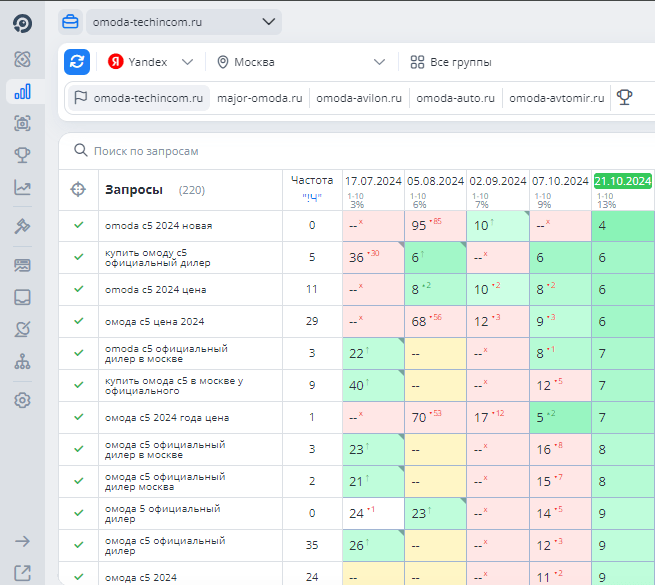The image size is (655, 585).
Task: Toggle checkmark for 'омода c5 2024 года цена'
Action: [x=78, y=417]
